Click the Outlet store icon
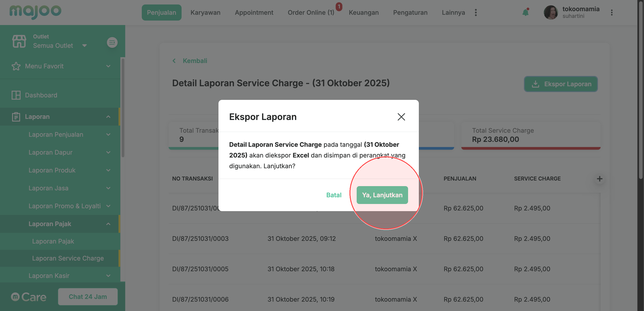Image resolution: width=644 pixels, height=311 pixels. point(19,41)
